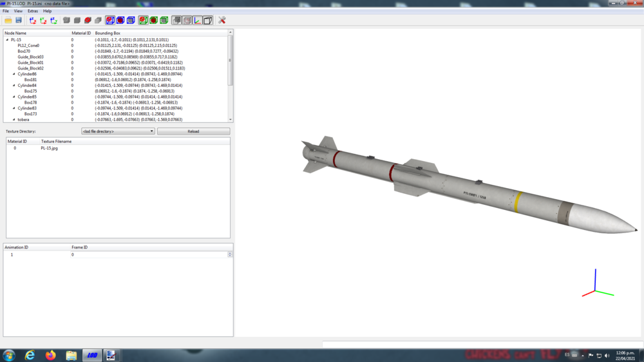Open the Texture Directory dropdown
This screenshot has height=362, width=644.
pos(118,131)
